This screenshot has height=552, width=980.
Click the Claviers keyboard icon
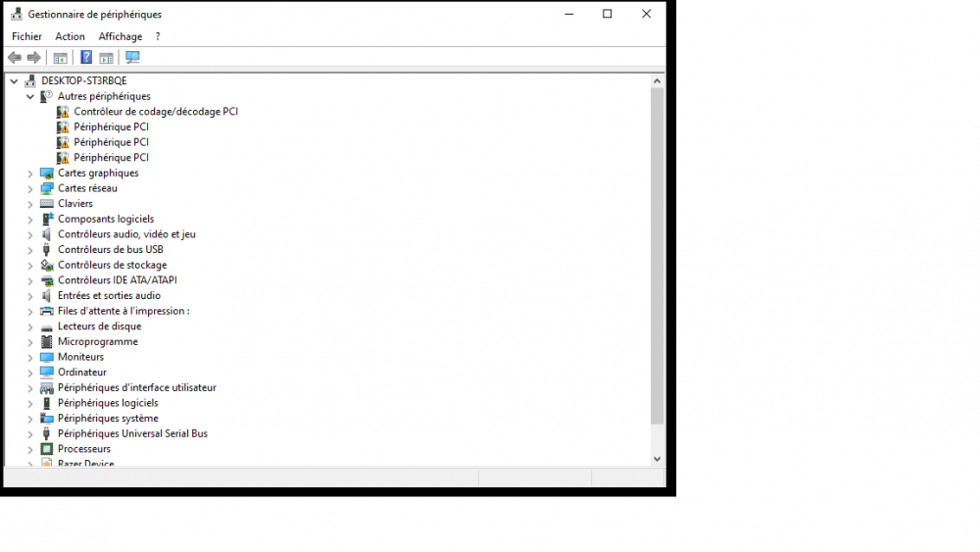(46, 204)
